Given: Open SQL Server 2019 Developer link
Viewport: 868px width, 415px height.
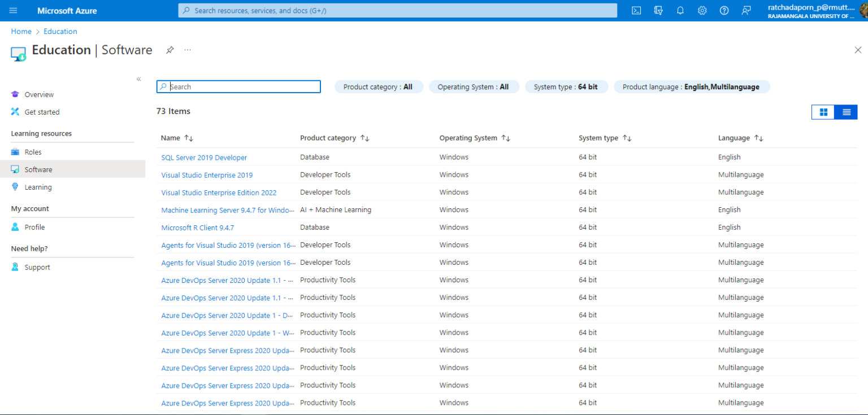Looking at the screenshot, I should coord(204,158).
